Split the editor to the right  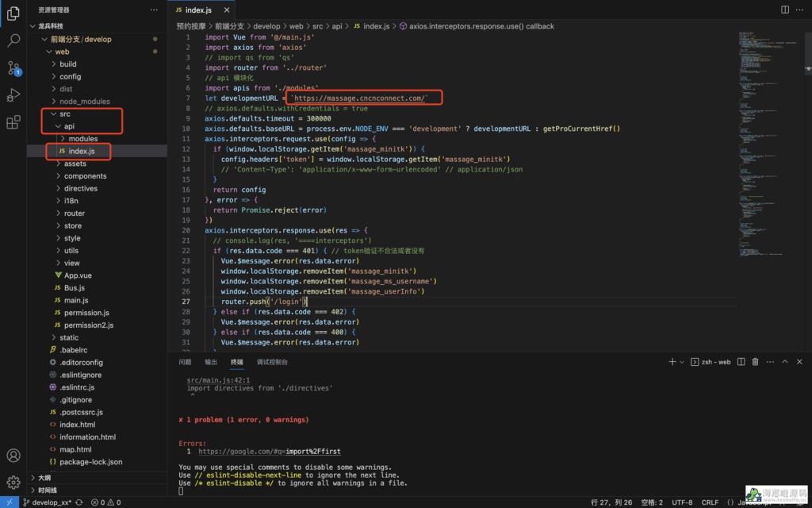pos(785,10)
